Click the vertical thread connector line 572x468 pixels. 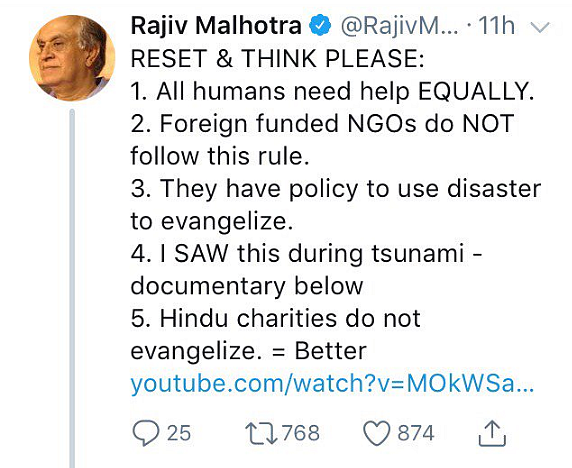tap(72, 288)
